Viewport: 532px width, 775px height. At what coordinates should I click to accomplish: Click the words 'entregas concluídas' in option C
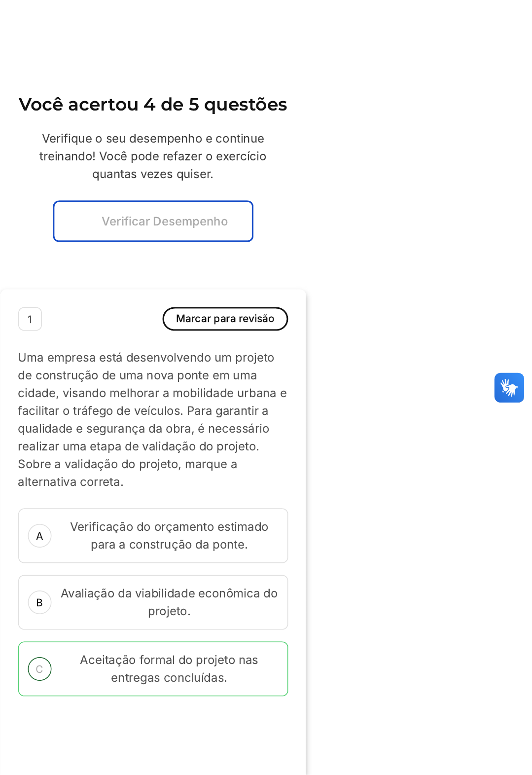click(169, 678)
